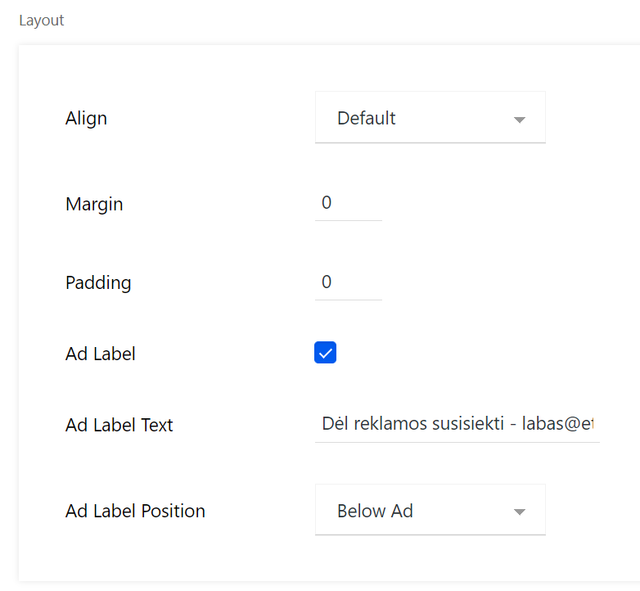Click the Layout section heading

click(42, 20)
